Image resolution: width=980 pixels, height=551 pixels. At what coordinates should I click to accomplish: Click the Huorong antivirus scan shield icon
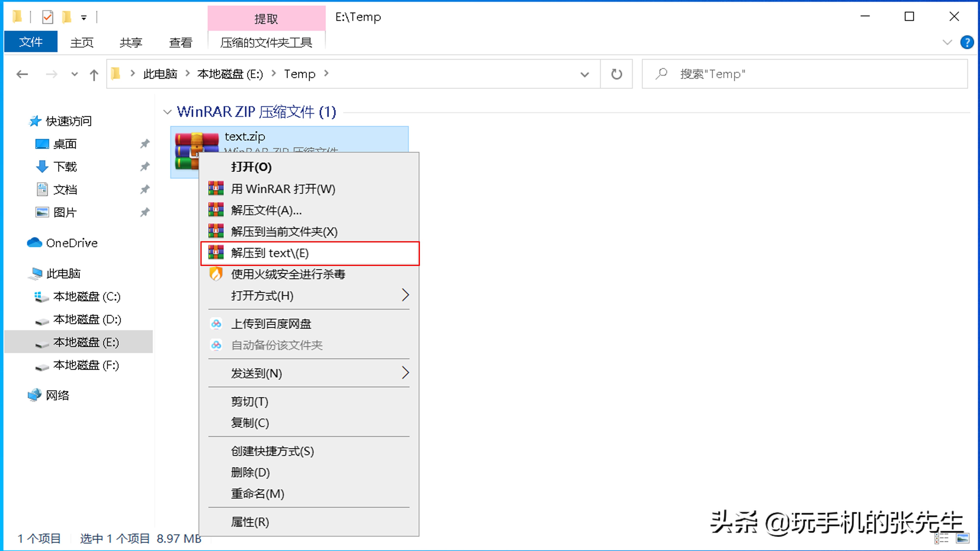click(x=216, y=275)
